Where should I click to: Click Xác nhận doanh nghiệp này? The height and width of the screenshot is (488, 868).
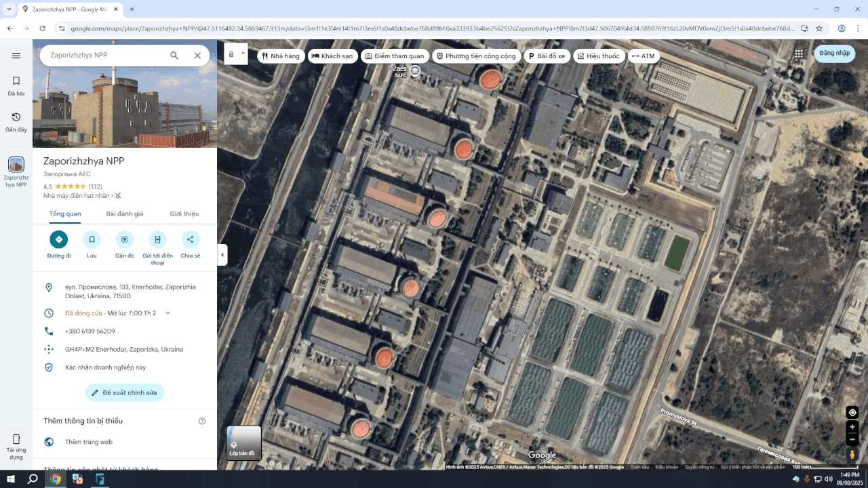105,367
